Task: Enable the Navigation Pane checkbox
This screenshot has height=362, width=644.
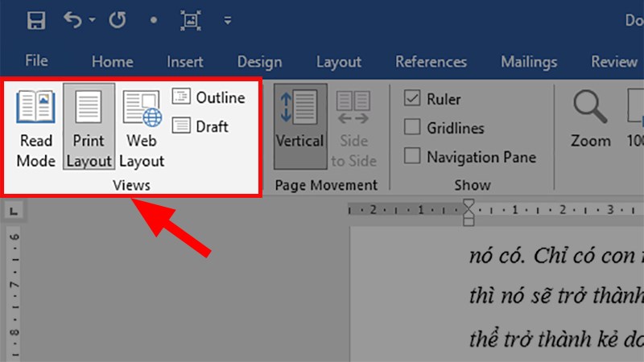Action: coord(413,156)
